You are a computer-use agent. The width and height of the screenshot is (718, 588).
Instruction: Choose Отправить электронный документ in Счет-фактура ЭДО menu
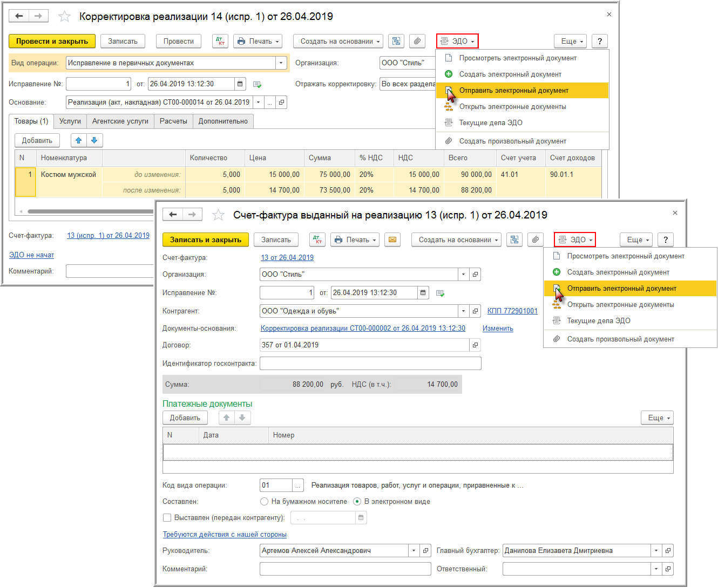pos(630,289)
